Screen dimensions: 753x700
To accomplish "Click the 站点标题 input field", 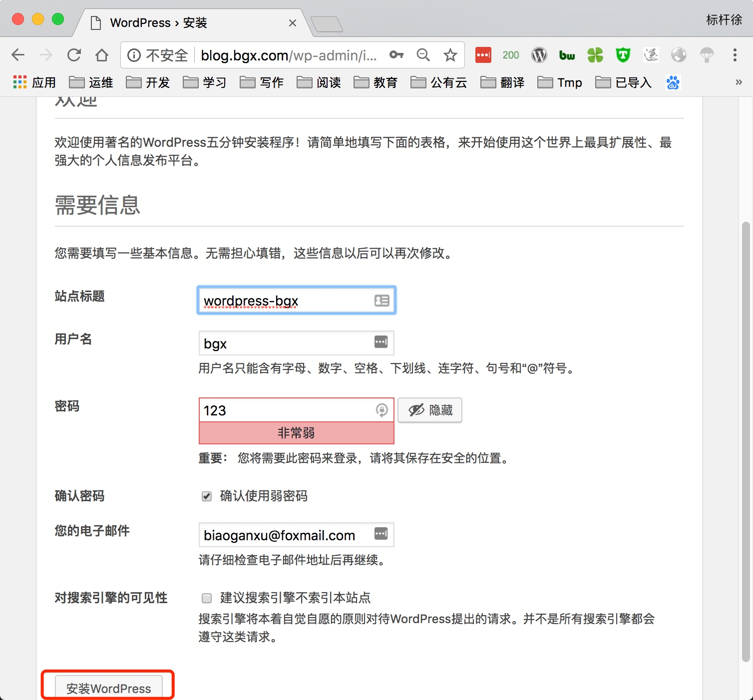I will point(297,300).
